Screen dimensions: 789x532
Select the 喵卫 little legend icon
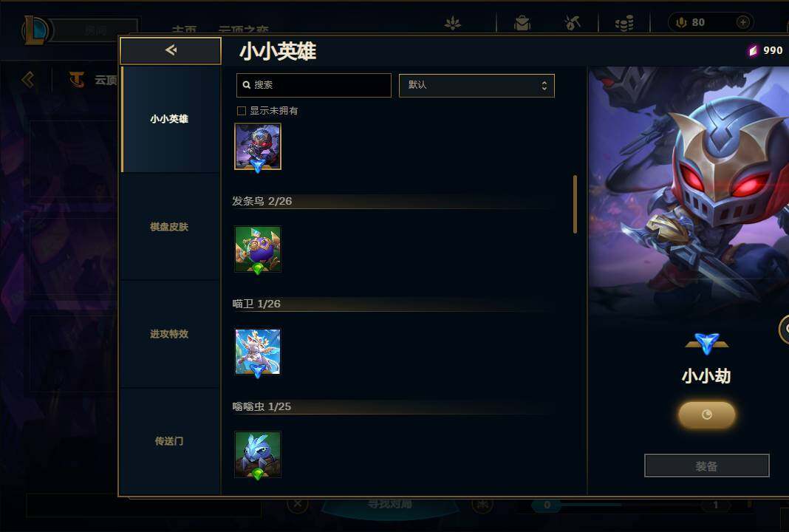pos(258,352)
